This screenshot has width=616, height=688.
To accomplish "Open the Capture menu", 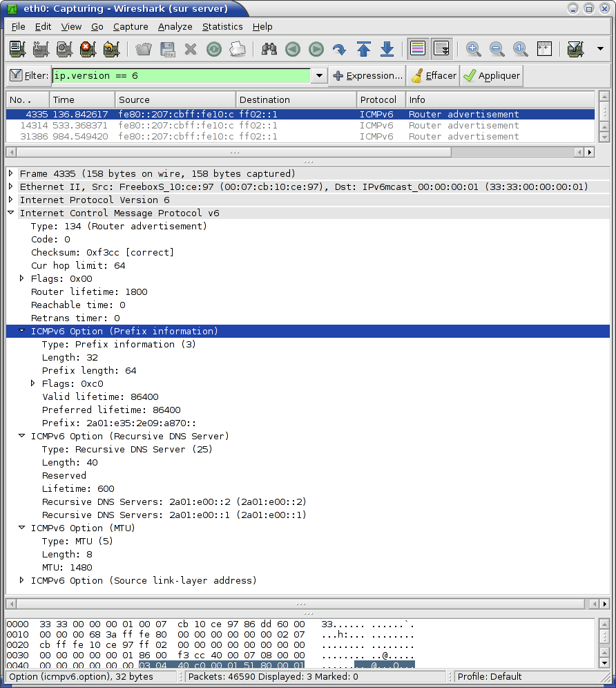I will 131,27.
